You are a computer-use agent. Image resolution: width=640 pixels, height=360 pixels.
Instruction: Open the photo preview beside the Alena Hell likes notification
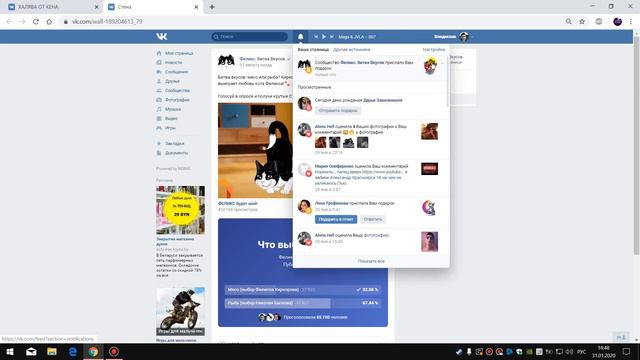click(429, 131)
